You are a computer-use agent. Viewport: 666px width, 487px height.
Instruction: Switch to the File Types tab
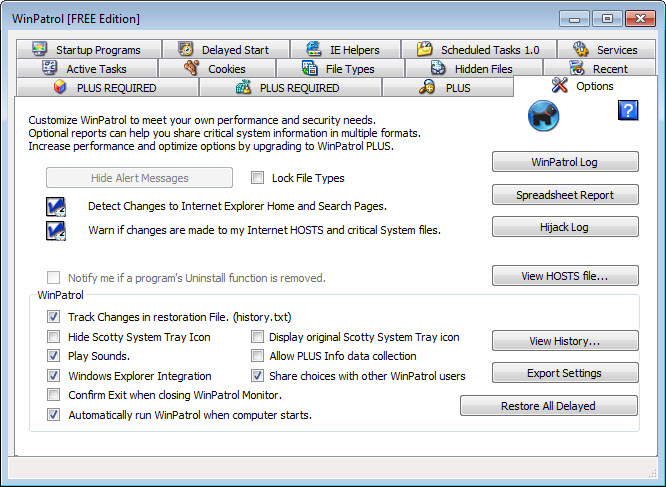(338, 69)
